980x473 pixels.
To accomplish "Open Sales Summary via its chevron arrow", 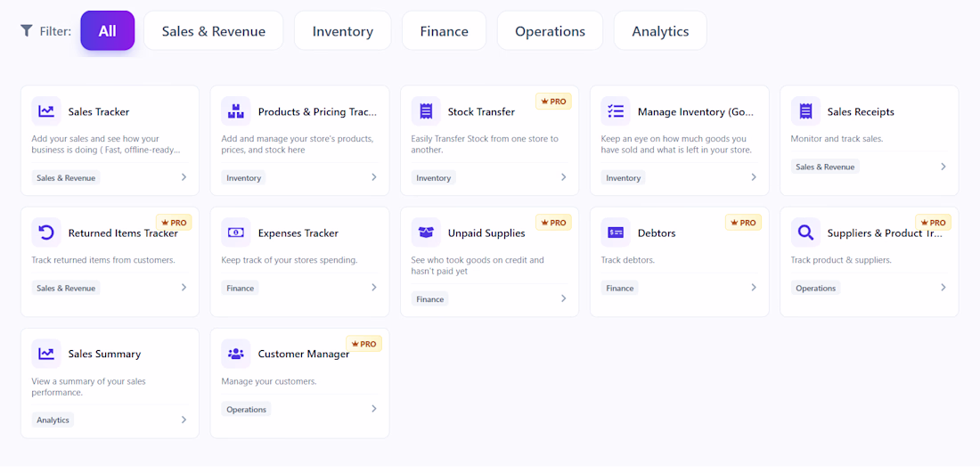I will click(x=184, y=420).
